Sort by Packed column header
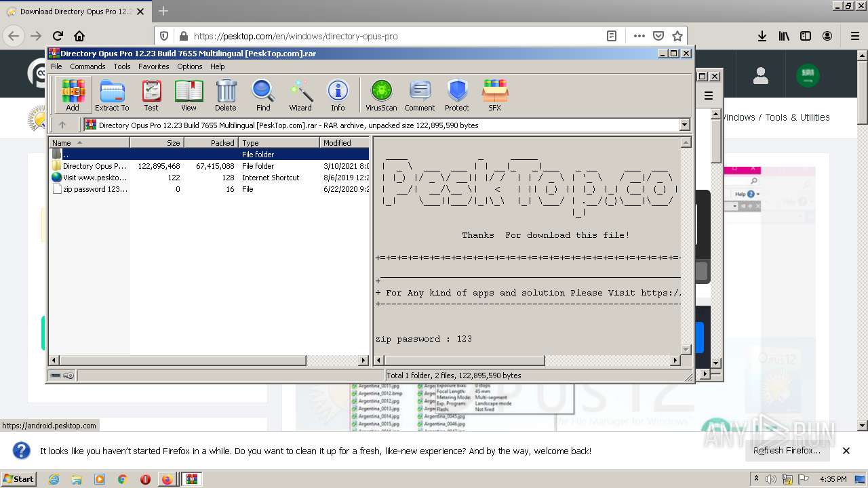The height and width of the screenshot is (488, 868). tap(211, 142)
